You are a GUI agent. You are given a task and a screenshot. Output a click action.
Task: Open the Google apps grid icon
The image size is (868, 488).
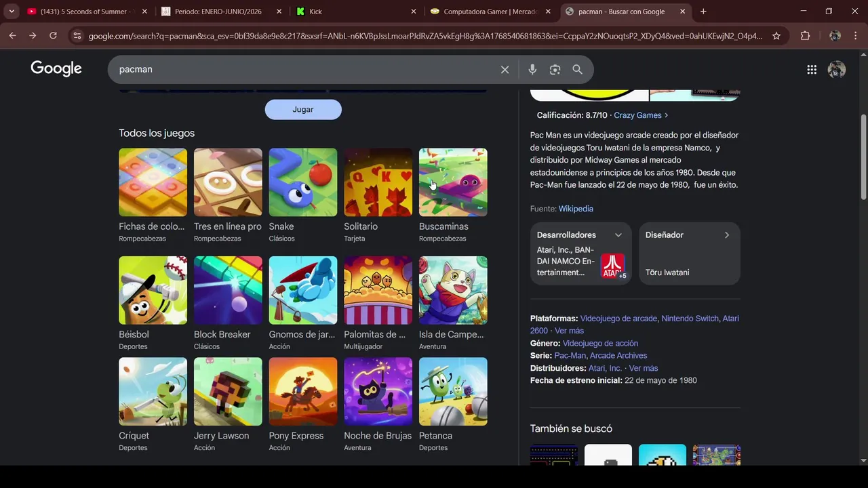coord(812,69)
